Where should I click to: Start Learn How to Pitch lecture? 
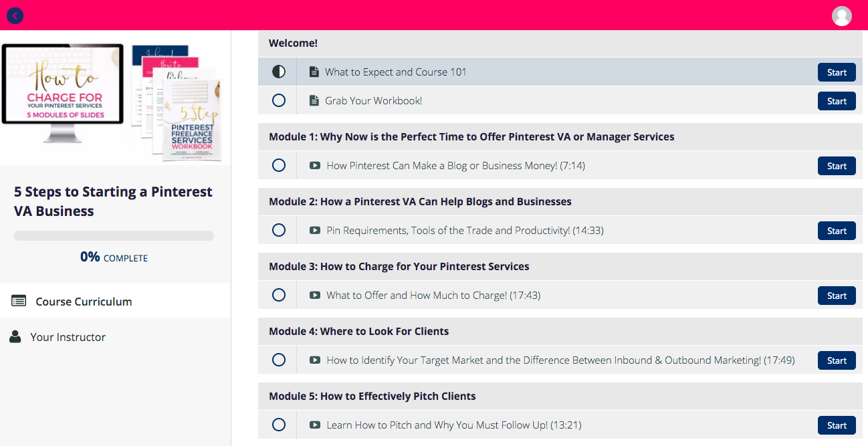click(x=837, y=425)
